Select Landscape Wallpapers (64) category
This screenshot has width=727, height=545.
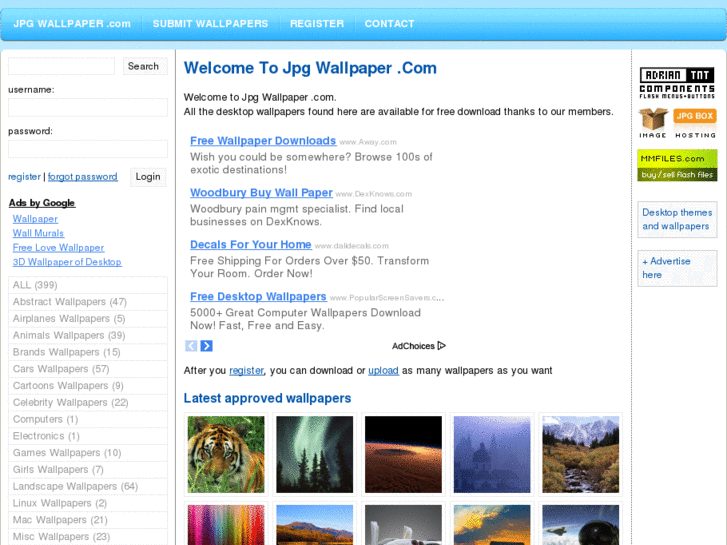88,486
